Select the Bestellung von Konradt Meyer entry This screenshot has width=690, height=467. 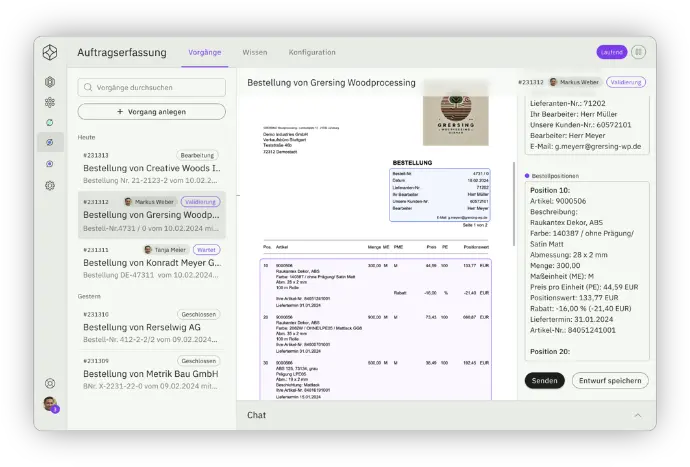tap(151, 263)
